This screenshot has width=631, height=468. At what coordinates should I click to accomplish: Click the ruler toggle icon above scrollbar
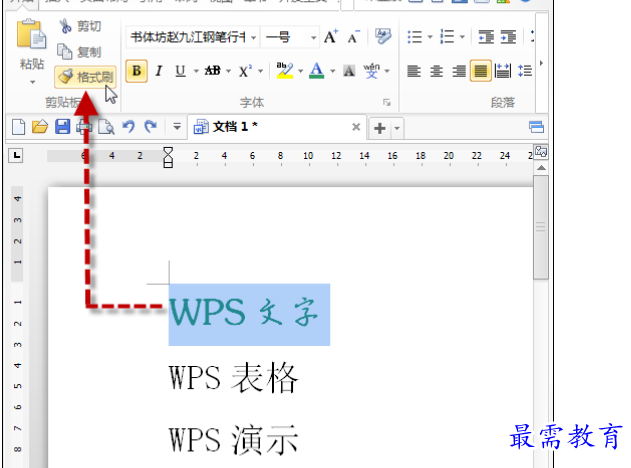click(541, 152)
